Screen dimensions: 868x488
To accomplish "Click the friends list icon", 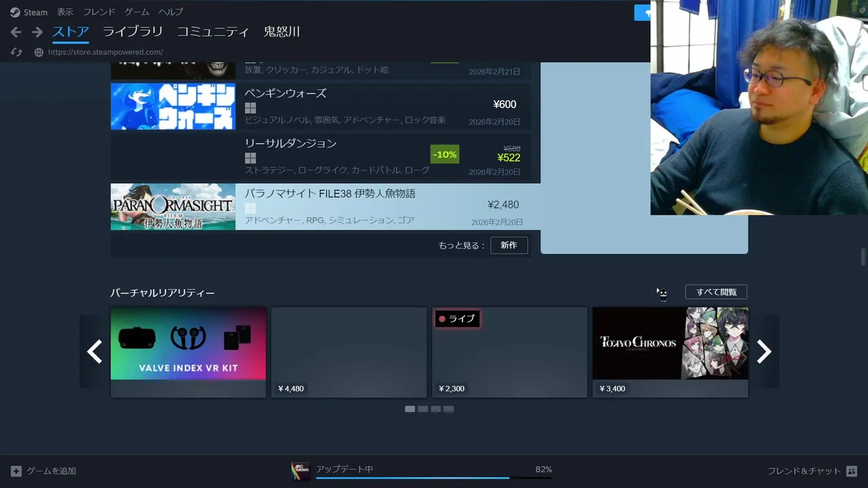I will 852,471.
